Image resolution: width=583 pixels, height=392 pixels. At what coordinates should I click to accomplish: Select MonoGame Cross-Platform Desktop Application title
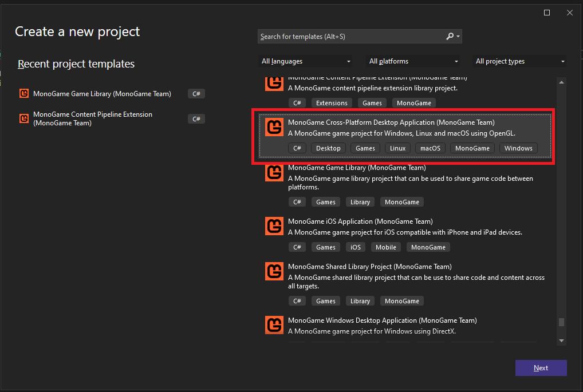(x=391, y=122)
